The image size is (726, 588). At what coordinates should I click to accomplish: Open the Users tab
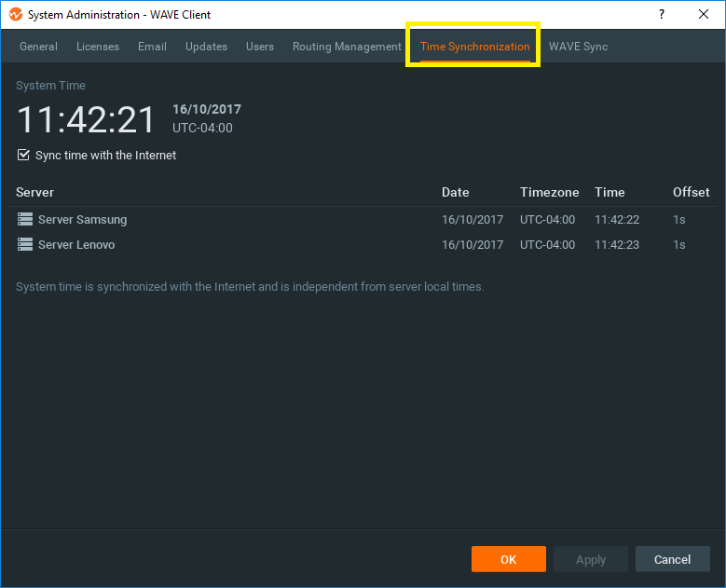tap(260, 47)
